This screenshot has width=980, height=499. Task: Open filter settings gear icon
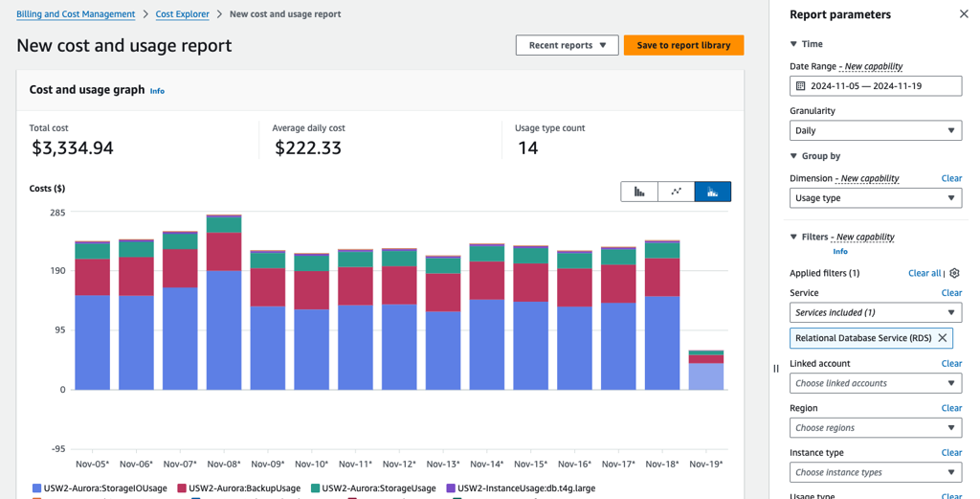click(x=954, y=273)
